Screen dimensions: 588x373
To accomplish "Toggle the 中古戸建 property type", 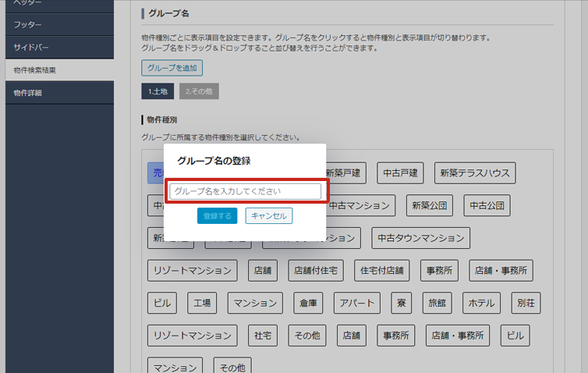I will click(x=400, y=172).
